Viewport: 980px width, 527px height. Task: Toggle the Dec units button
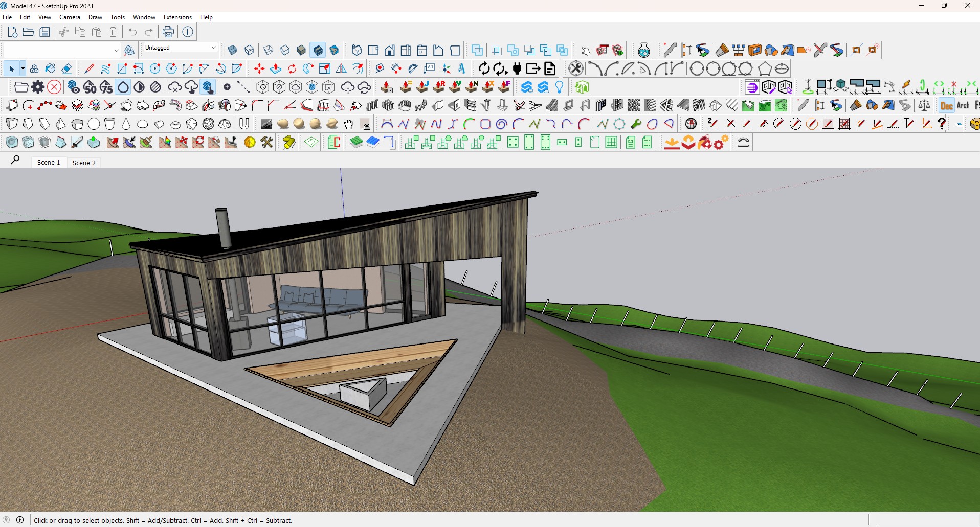click(x=947, y=105)
